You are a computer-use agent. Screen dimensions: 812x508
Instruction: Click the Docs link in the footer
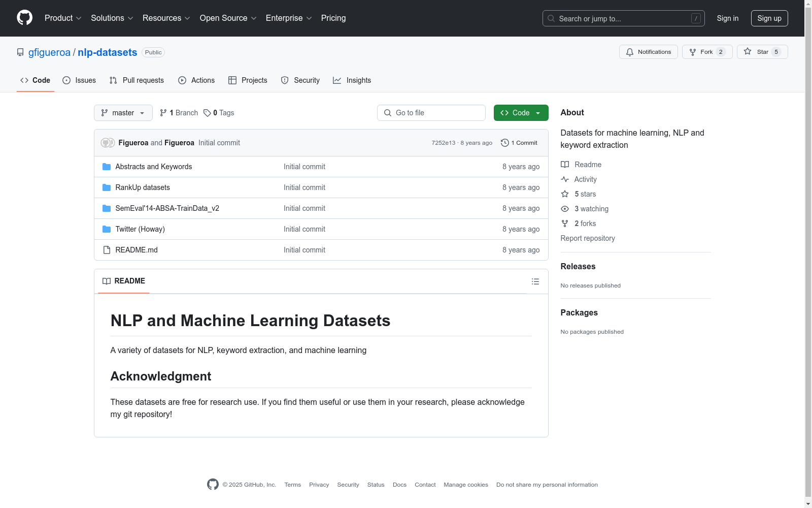click(x=399, y=485)
